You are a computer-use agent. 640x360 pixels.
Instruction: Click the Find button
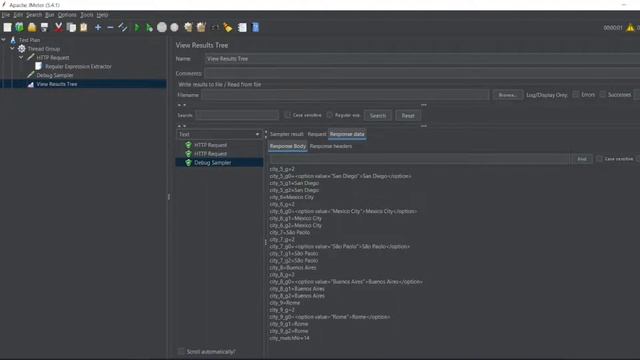click(x=582, y=159)
